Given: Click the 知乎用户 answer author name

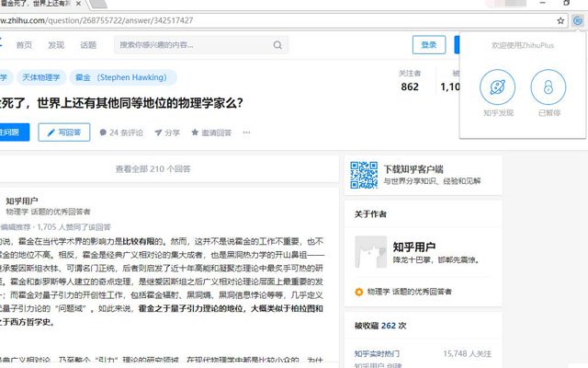Looking at the screenshot, I should [x=22, y=201].
